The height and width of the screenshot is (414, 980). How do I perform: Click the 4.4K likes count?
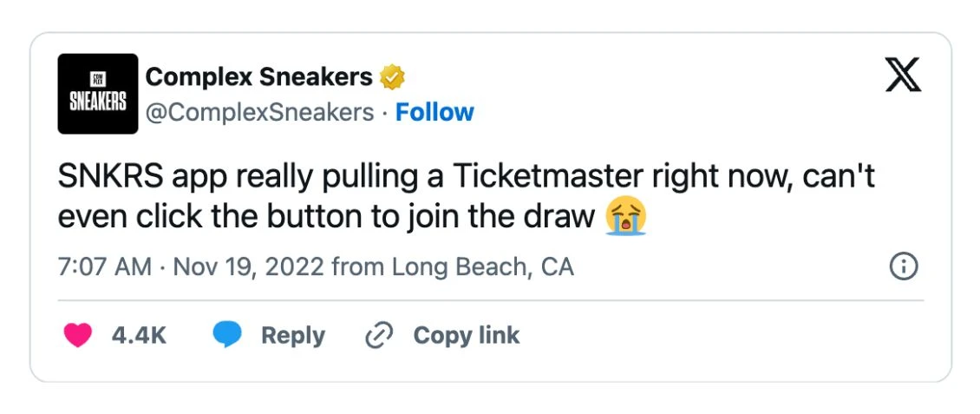coord(139,336)
